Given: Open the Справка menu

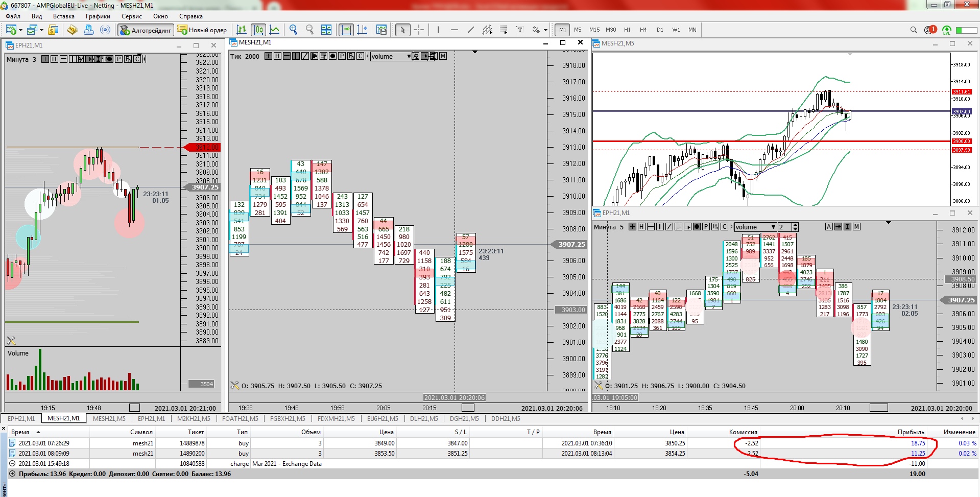Looking at the screenshot, I should [191, 16].
